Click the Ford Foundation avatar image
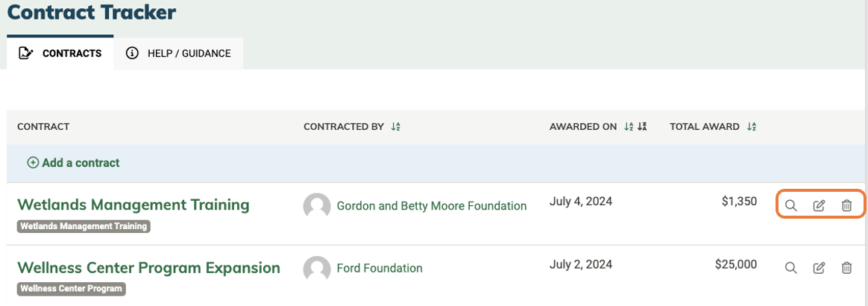Image resolution: width=868 pixels, height=306 pixels. (317, 269)
